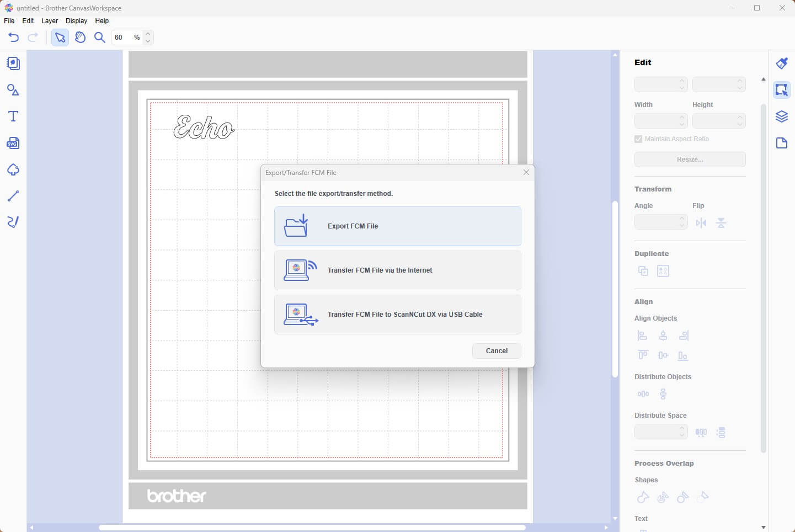Select Transfer FCM File via the Internet
Image resolution: width=795 pixels, height=532 pixels.
pos(397,270)
